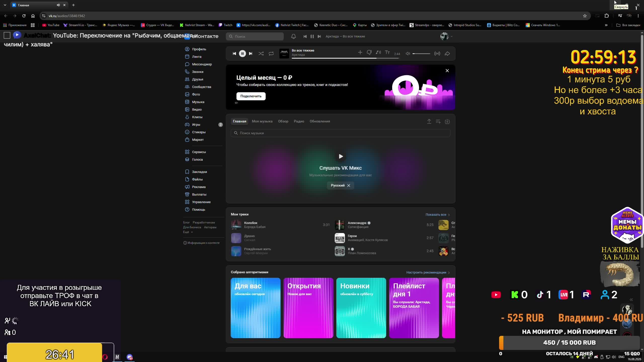644x362 pixels.
Task: Click the Подключить button
Action: (x=251, y=96)
